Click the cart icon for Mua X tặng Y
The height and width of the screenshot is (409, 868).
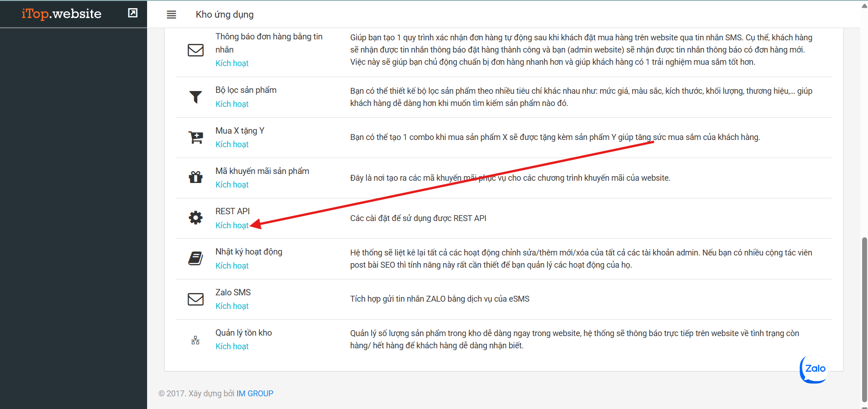tap(196, 137)
